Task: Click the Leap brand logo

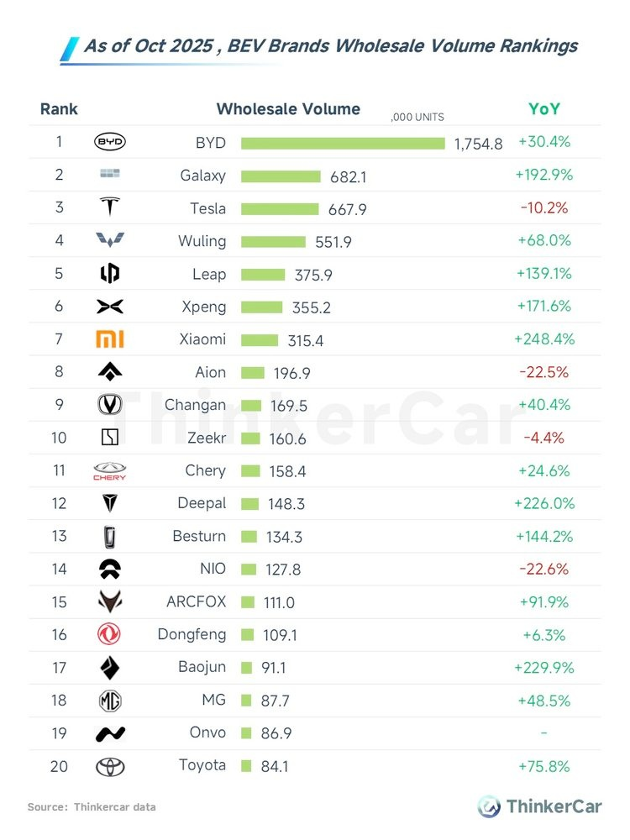Action: [110, 274]
